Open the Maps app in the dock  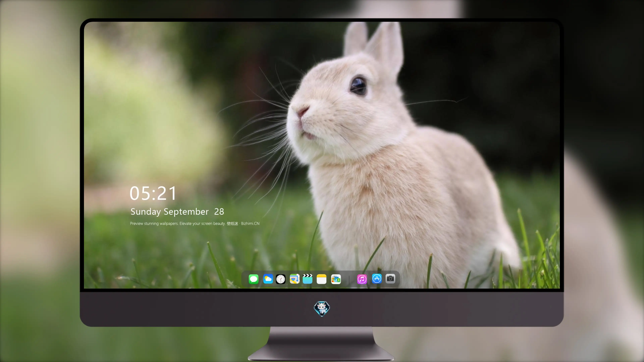tap(294, 279)
